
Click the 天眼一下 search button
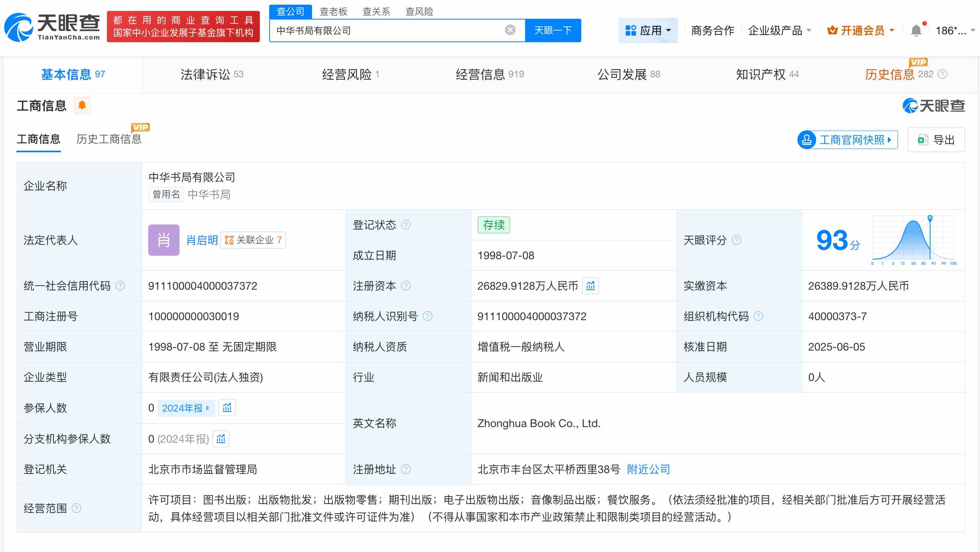point(553,30)
